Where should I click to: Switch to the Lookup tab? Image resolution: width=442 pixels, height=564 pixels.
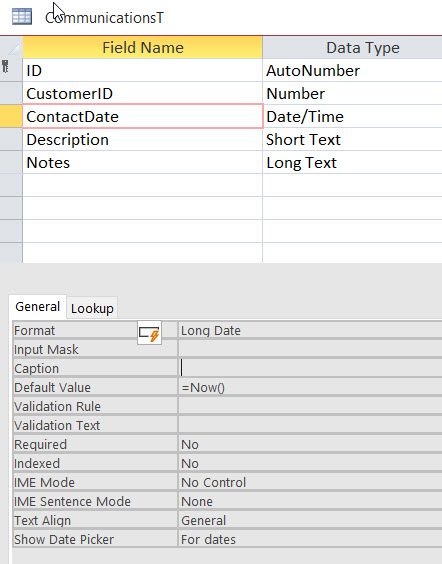tap(92, 308)
